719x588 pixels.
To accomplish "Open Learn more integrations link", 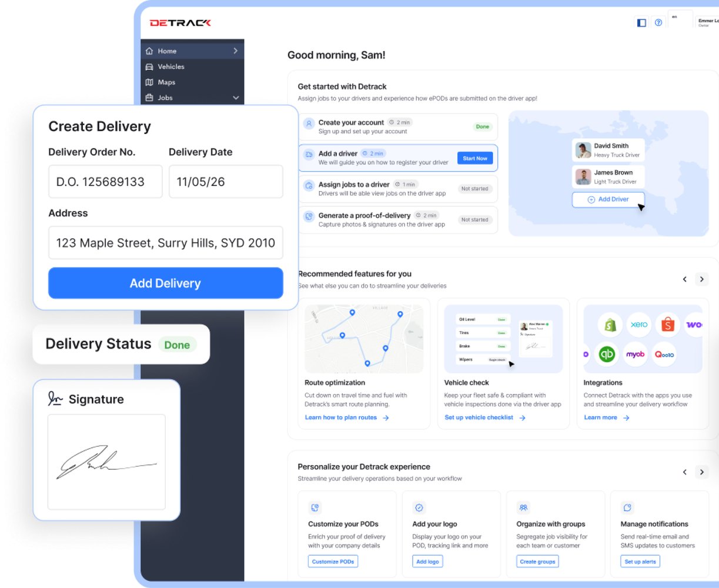I will (607, 417).
